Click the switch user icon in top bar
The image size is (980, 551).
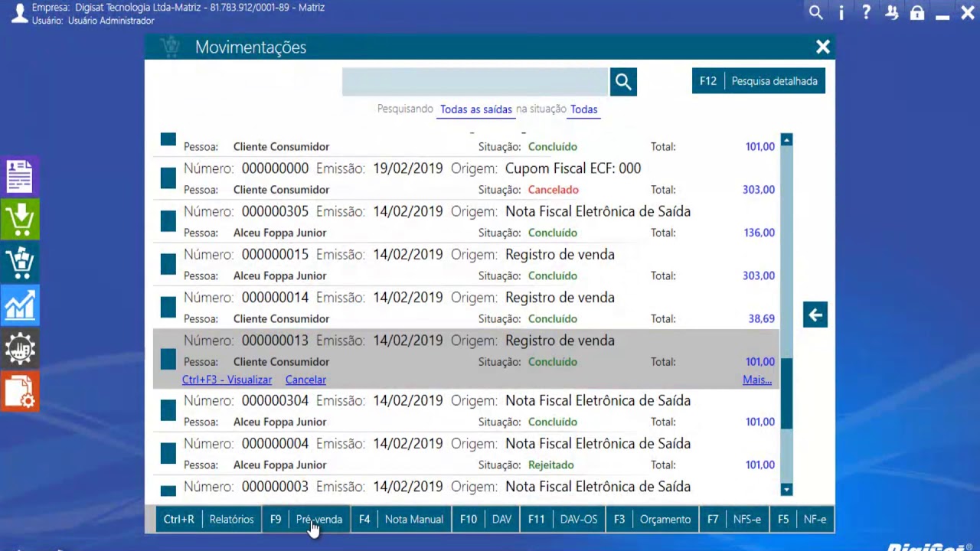tap(892, 12)
